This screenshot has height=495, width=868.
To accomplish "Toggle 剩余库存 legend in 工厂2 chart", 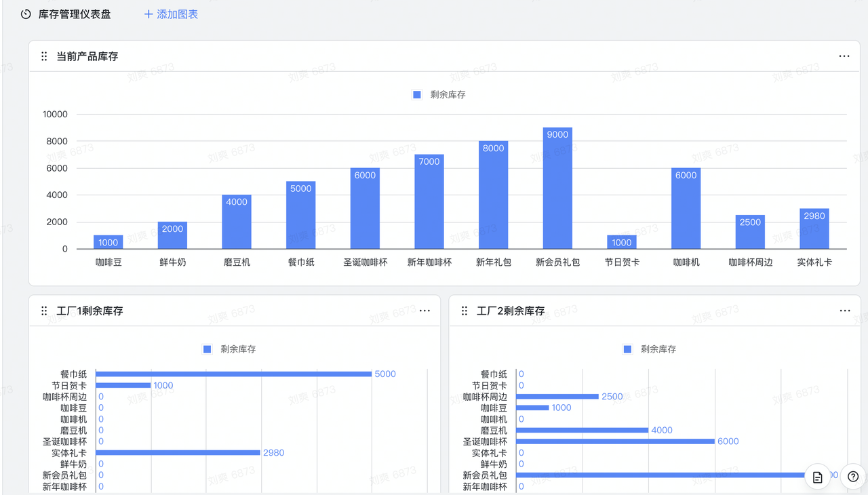I will pyautogui.click(x=650, y=349).
